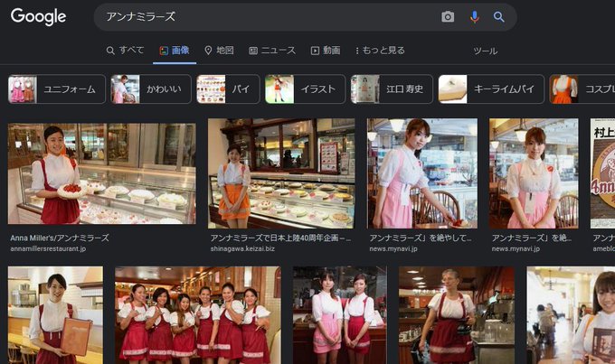Open thumbnail of waitress holding menu book

56,315
